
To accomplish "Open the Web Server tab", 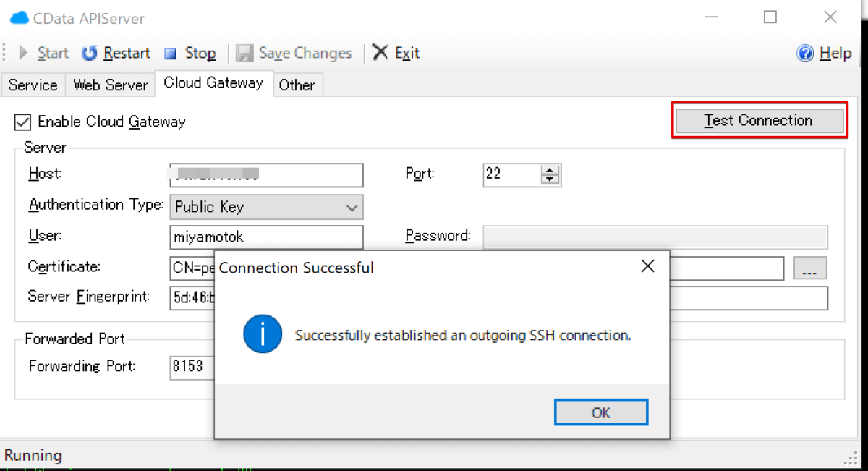I will [x=110, y=85].
